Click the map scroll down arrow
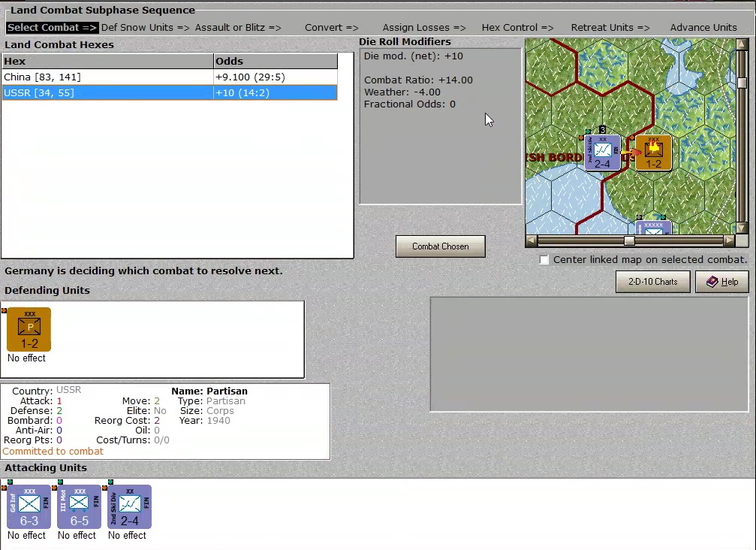Screen dimensions: 756x550 (x=742, y=228)
